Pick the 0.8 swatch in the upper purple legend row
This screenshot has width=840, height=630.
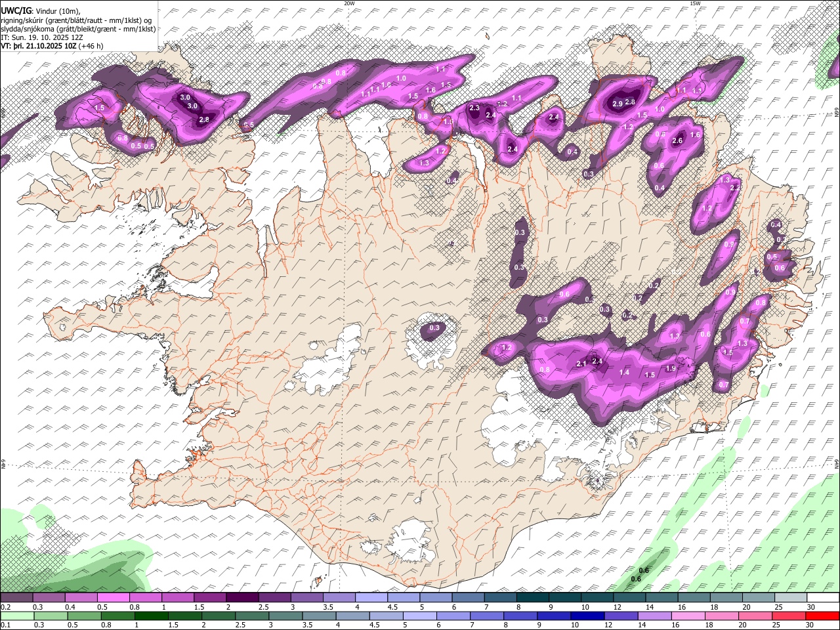(145, 598)
